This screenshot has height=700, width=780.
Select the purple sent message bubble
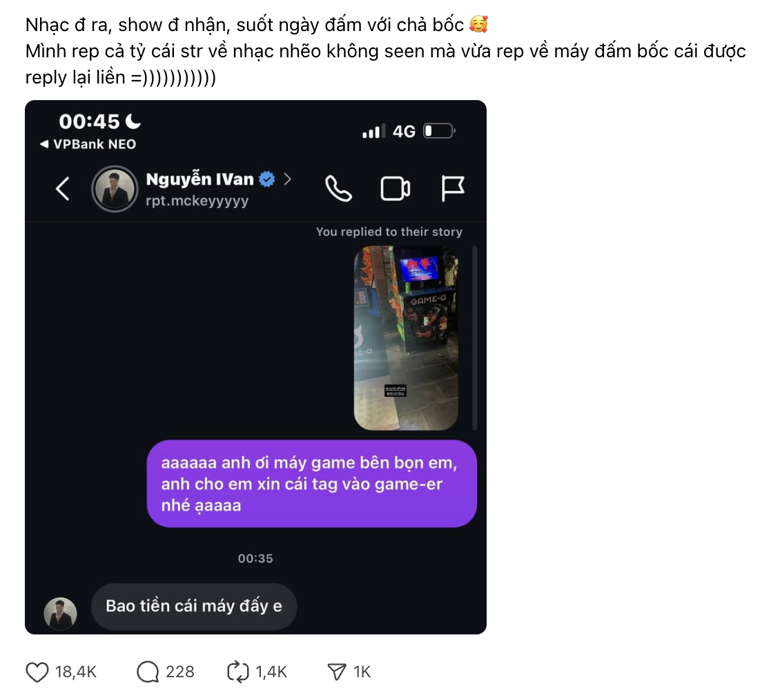(x=311, y=484)
